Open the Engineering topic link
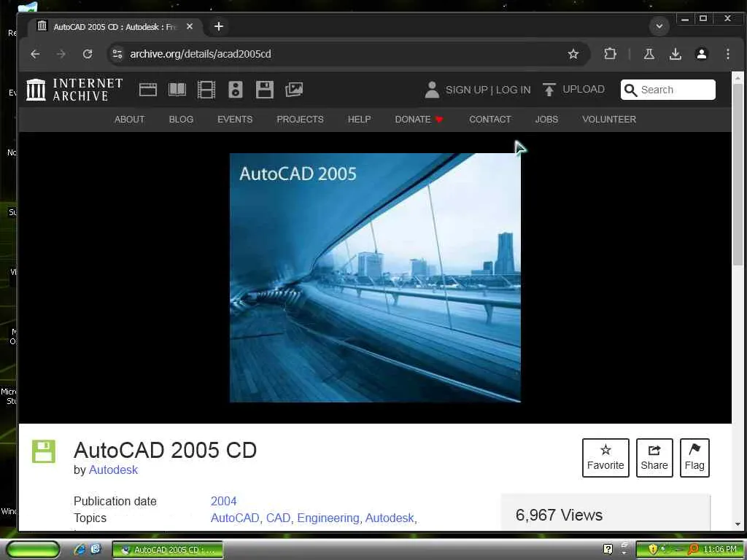This screenshot has width=747, height=560. click(x=328, y=518)
